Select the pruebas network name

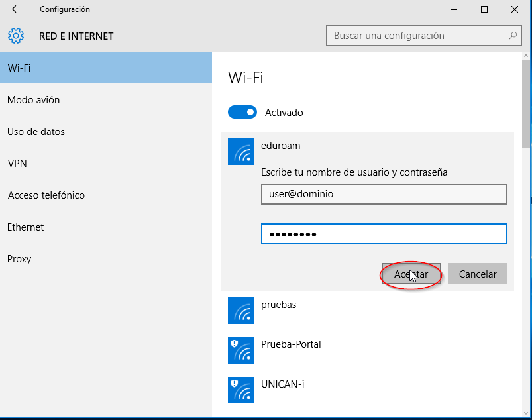tap(278, 305)
